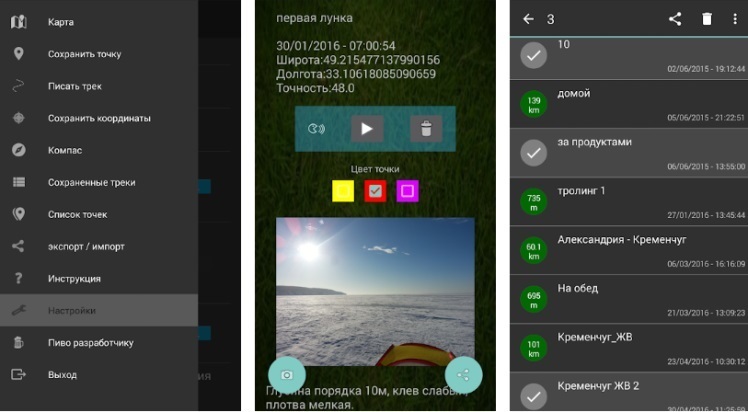Go back using the arrow in tracks list
The image size is (748, 412).
point(528,19)
